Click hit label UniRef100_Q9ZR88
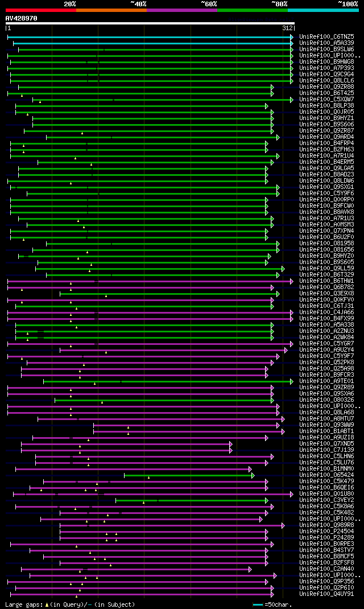This screenshot has width=364, height=609. (326, 87)
